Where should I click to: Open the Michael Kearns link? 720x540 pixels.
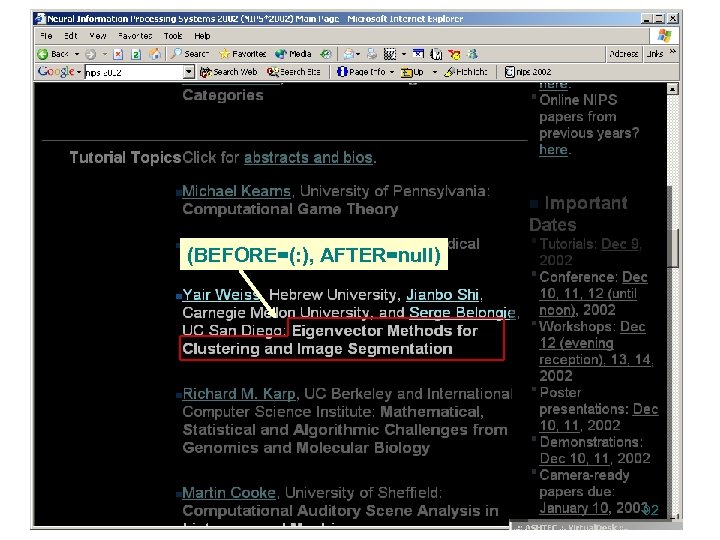[236, 191]
